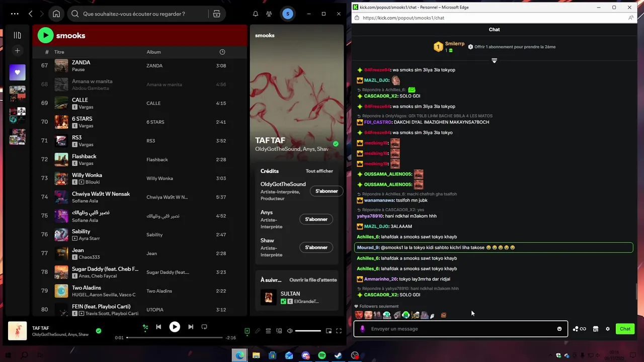644x362 pixels.
Task: Open Kick shop storefront icon
Action: click(596, 329)
